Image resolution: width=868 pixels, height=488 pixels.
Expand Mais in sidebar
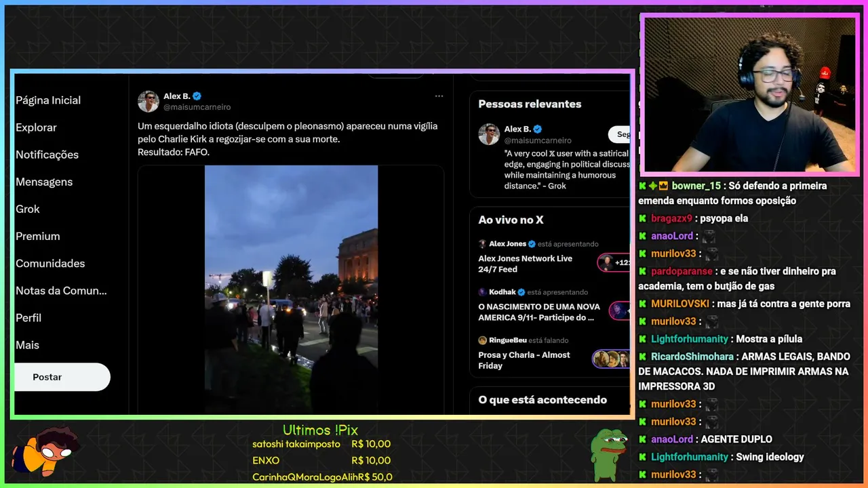27,344
